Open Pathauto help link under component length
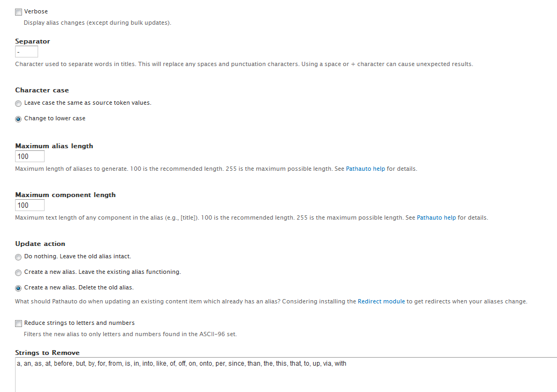557x392 pixels. click(436, 217)
